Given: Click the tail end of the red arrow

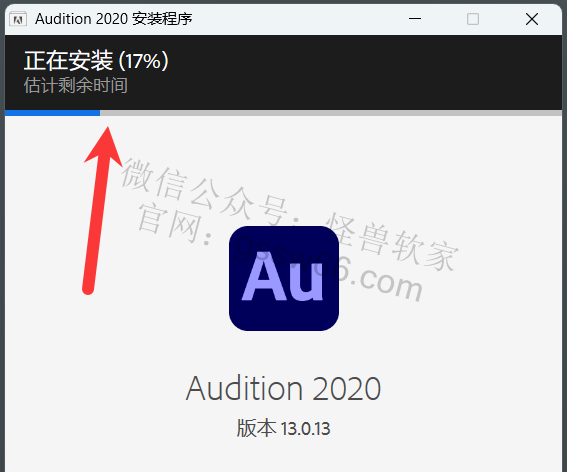Looking at the screenshot, I should point(88,288).
